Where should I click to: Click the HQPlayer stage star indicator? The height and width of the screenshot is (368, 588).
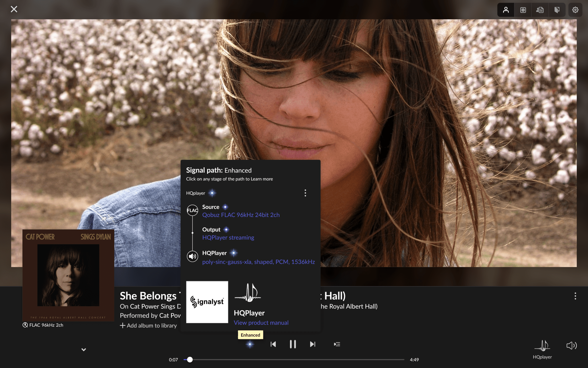234,253
